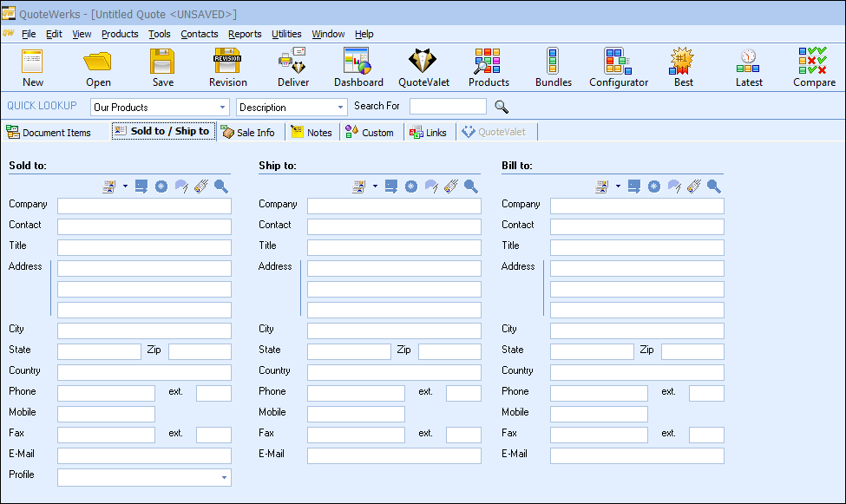The height and width of the screenshot is (504, 846).
Task: Expand the contact card arrow under Ship to
Action: 375,186
